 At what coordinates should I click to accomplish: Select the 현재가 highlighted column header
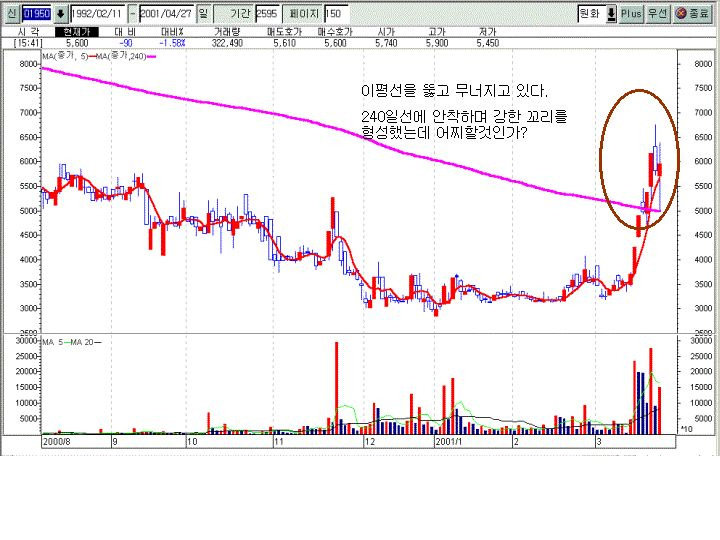(77, 33)
